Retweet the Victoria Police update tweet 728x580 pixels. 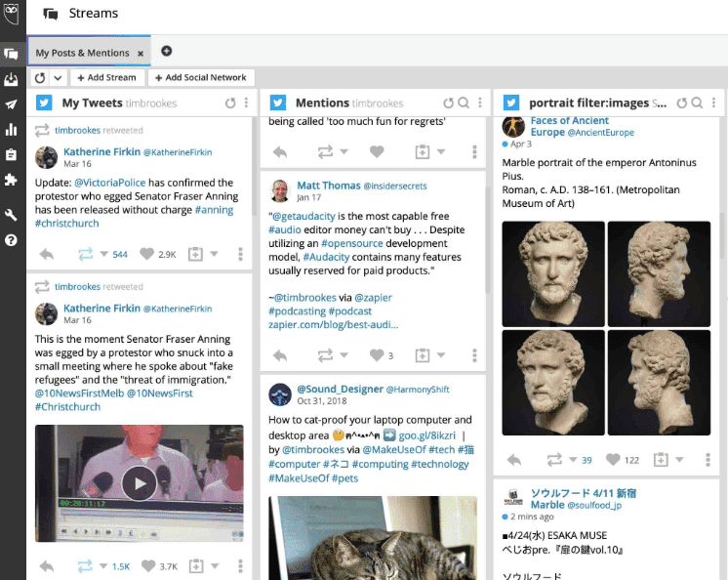(85, 254)
